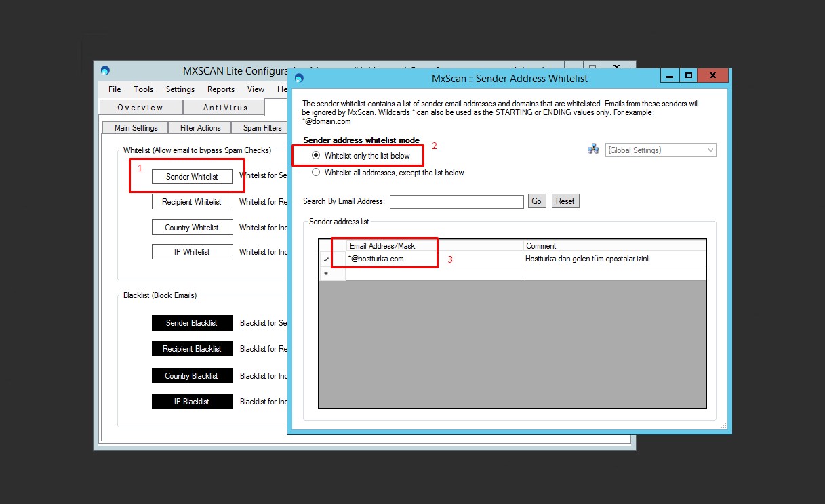Switch to the Filter Actions tab
The height and width of the screenshot is (504, 825).
(x=199, y=127)
